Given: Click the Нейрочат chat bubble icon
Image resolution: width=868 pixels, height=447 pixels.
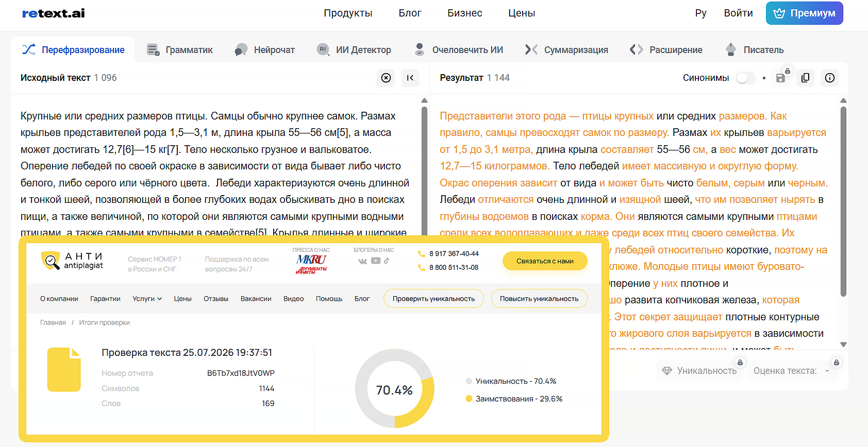Looking at the screenshot, I should pyautogui.click(x=241, y=50).
